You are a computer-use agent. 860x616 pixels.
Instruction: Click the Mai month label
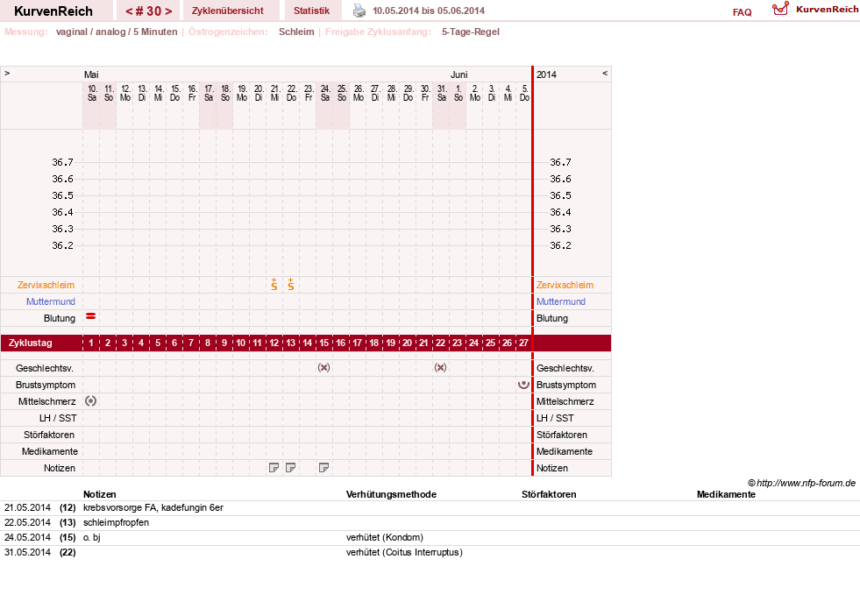click(91, 74)
